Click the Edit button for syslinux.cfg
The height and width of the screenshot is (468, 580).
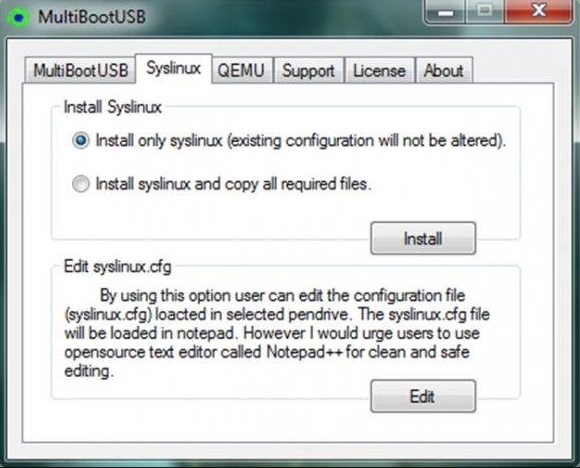(x=423, y=396)
